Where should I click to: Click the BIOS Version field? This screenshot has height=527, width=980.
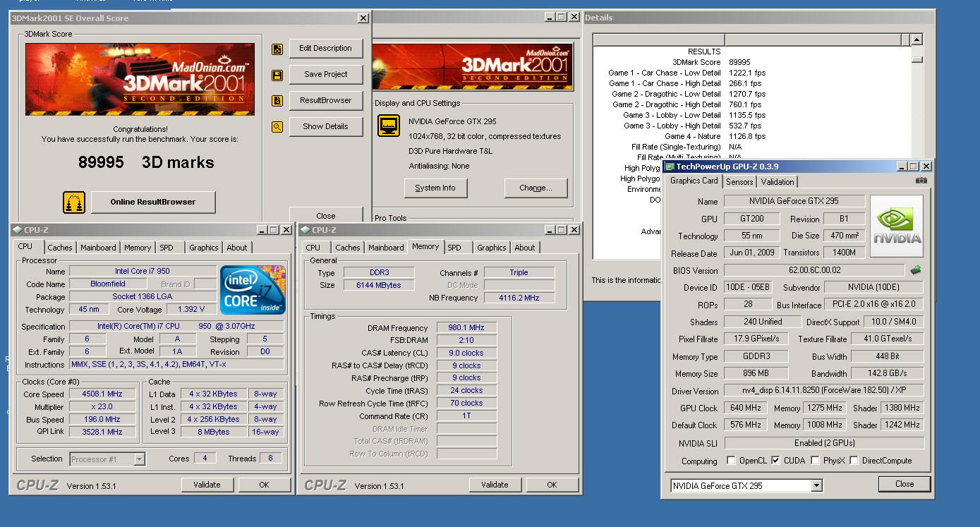[813, 270]
